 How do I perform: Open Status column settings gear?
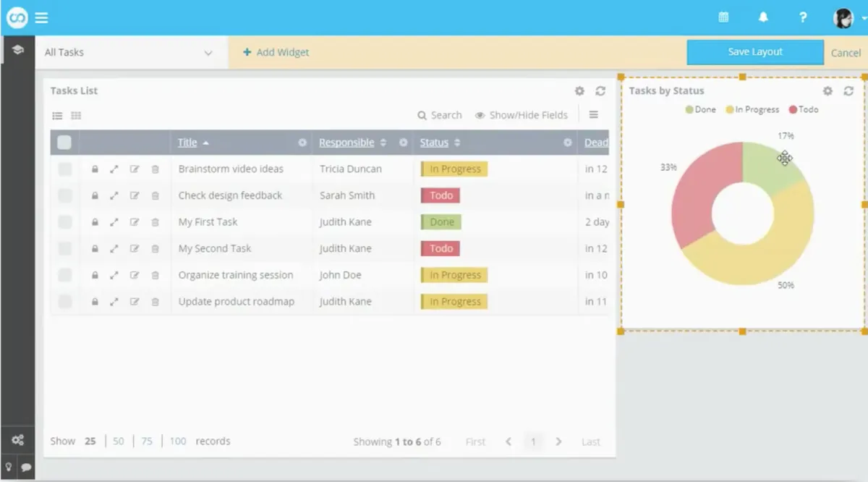(x=568, y=143)
